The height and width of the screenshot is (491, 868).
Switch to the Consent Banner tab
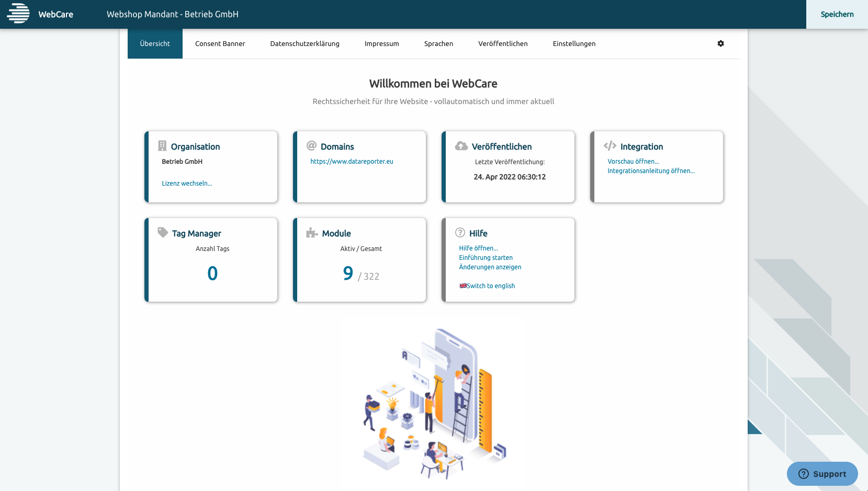220,44
